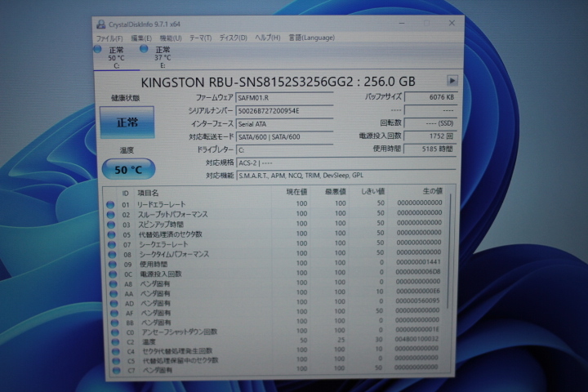Click the 項目名 column header

(x=148, y=194)
